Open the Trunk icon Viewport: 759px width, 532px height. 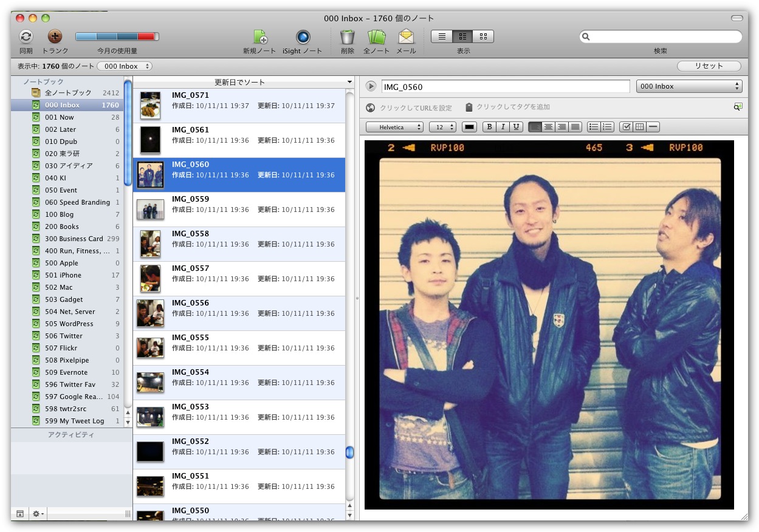pyautogui.click(x=55, y=37)
